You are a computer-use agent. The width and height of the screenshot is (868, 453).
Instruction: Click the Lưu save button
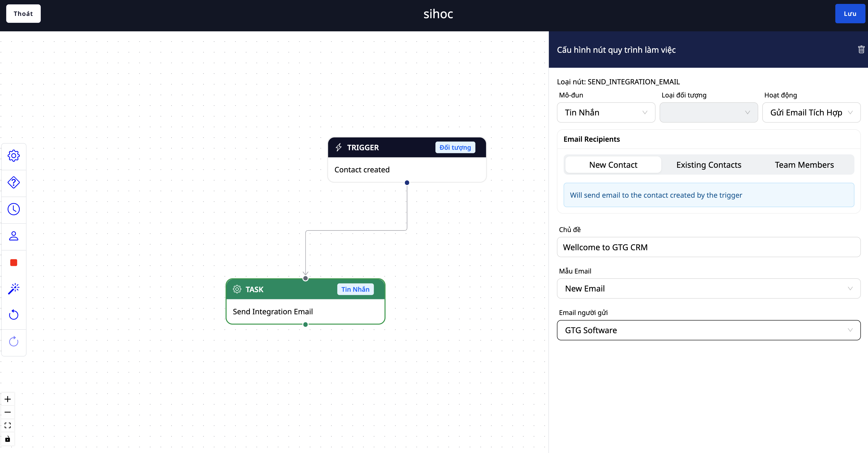tap(850, 14)
